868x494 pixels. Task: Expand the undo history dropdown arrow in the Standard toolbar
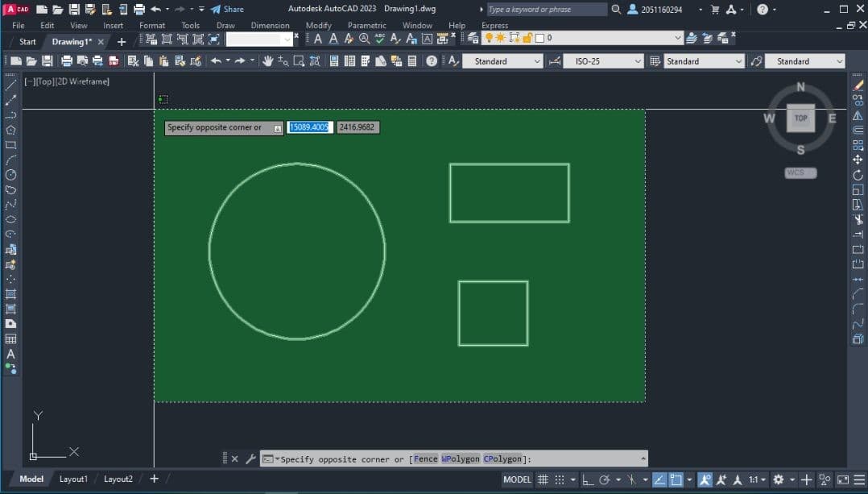pos(228,61)
